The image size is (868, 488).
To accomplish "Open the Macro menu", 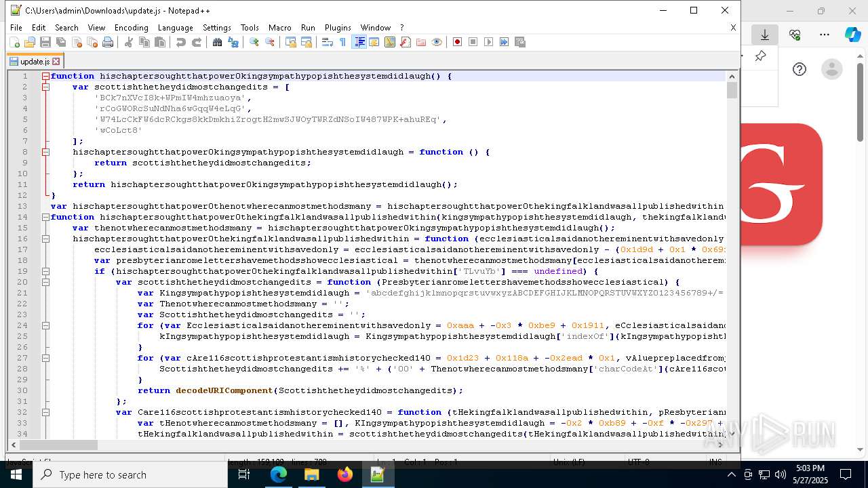I will click(x=280, y=28).
